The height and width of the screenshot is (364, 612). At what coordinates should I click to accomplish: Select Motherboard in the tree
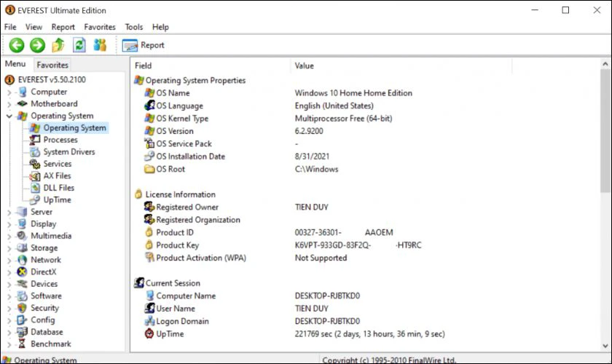(54, 104)
